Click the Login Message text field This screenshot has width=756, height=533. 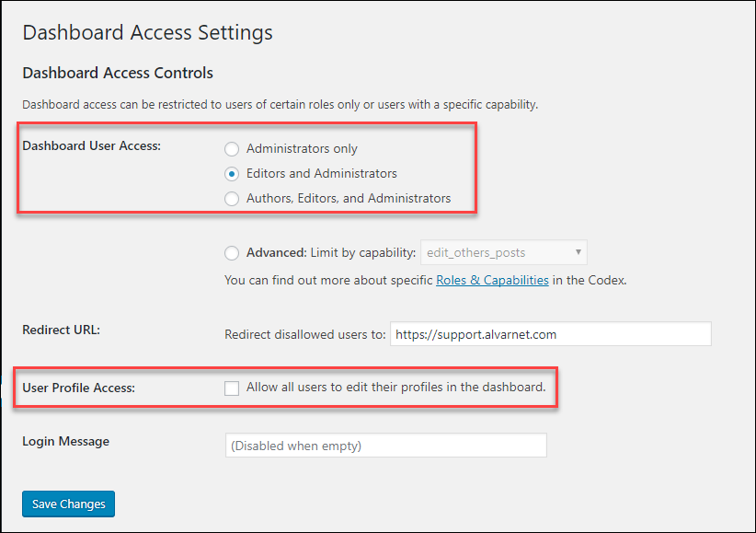[386, 446]
